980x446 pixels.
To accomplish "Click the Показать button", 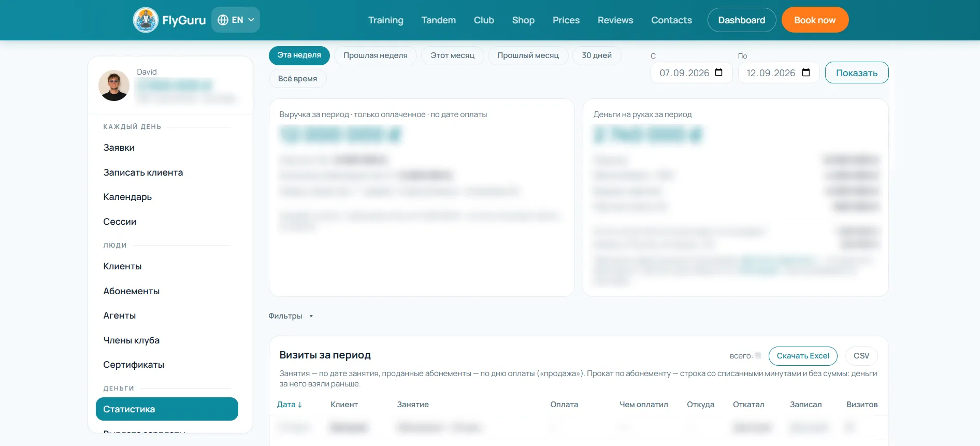I will pos(857,73).
